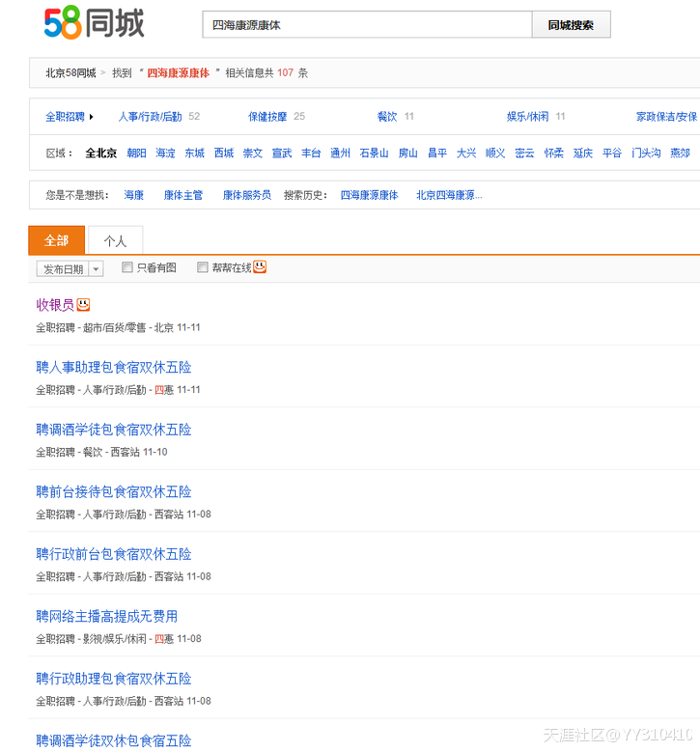Screen dimensions: 700x752
Task: Select the 顺义 district
Action: click(x=495, y=153)
